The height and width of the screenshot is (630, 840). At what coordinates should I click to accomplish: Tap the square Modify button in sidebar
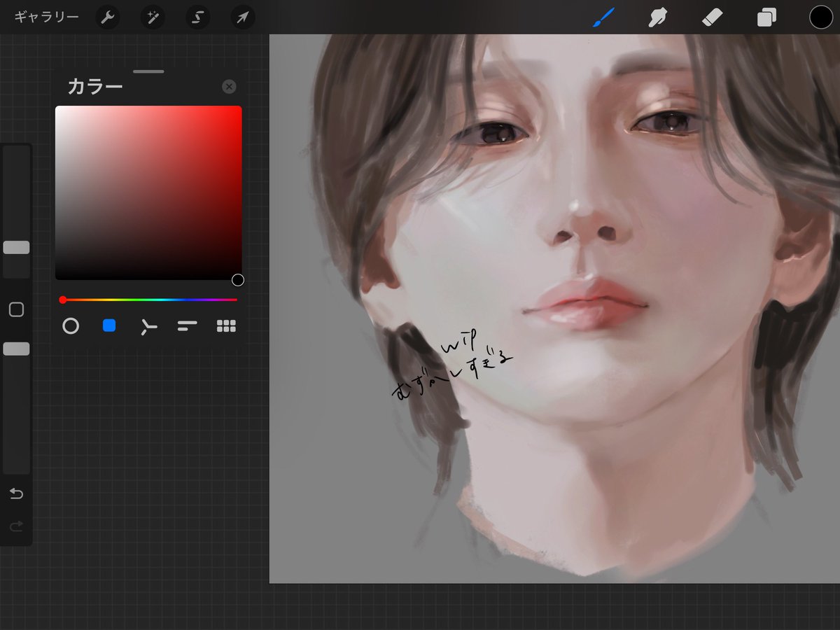pyautogui.click(x=16, y=309)
